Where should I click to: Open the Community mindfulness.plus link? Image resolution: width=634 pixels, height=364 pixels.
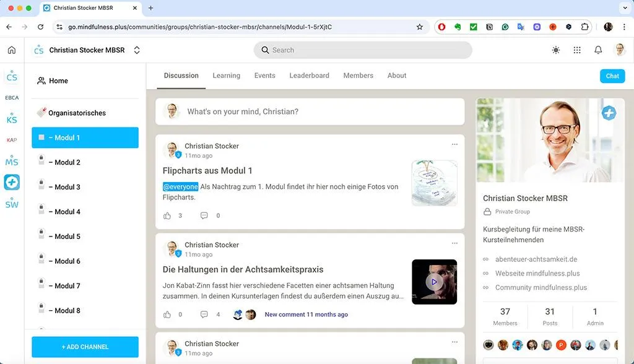(x=541, y=288)
